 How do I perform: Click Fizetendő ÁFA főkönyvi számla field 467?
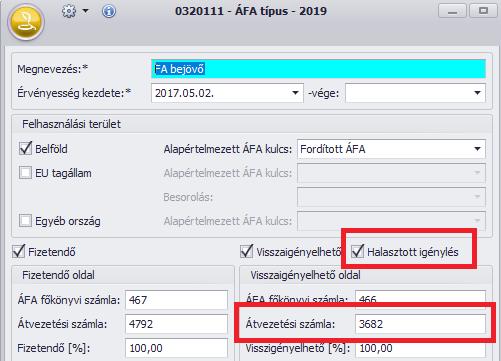[x=176, y=300]
